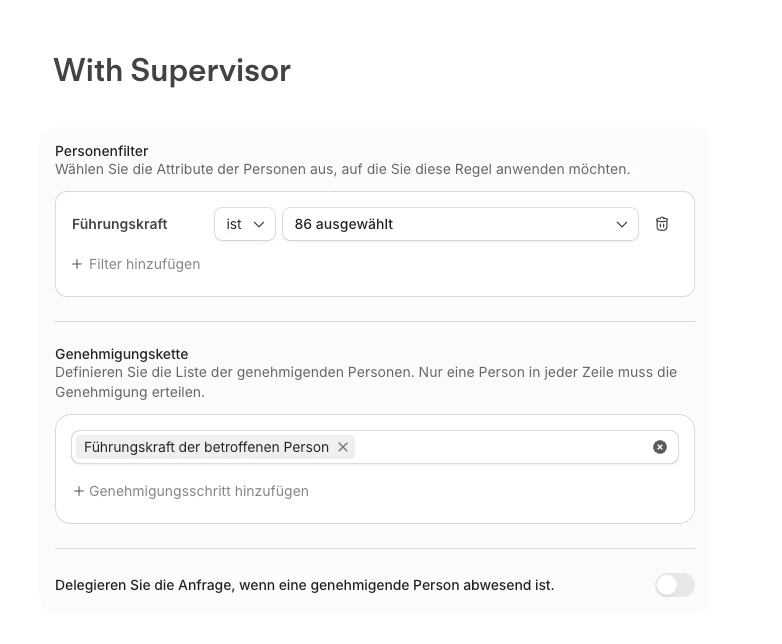Clear all approvers with circled X icon
This screenshot has height=644, width=782.
point(660,447)
